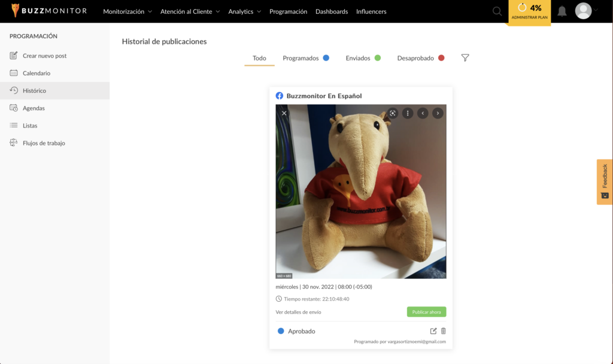Viewport: 613px width, 364px height.
Task: Click the edit post pencil icon
Action: click(433, 330)
